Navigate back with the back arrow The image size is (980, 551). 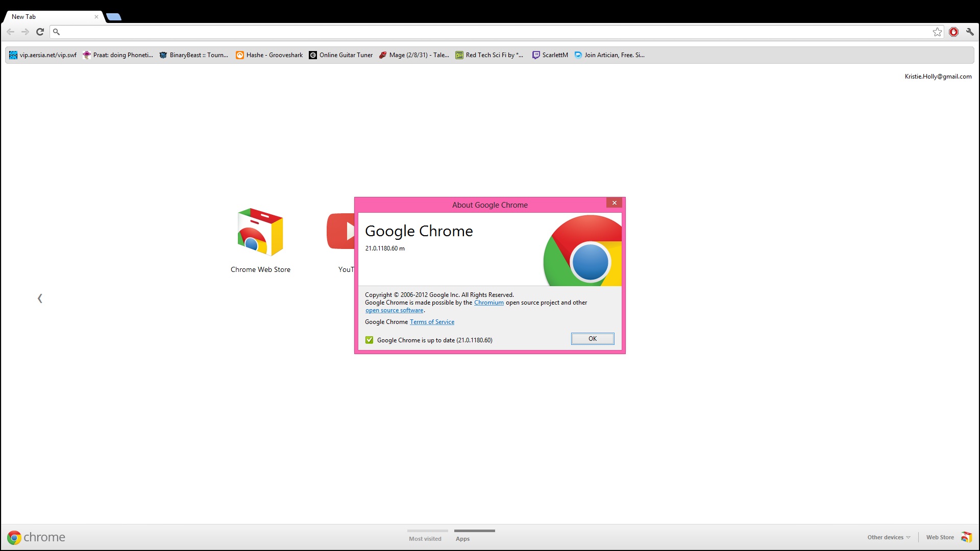click(11, 32)
